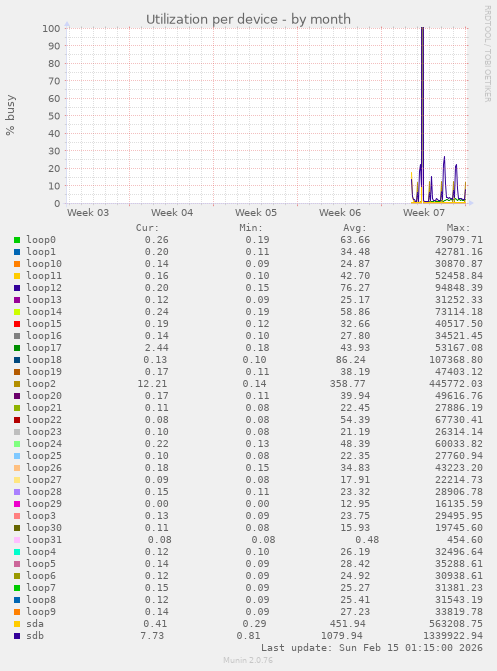The height and width of the screenshot is (671, 497).
Task: Select the loop31 legend label
Action: point(44,540)
